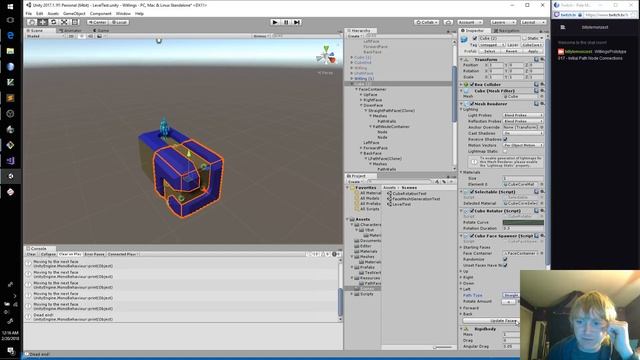Select StraightPathFace(Clone) in Hierarchy
Viewport: 640px width, 360px height.
pos(391,111)
